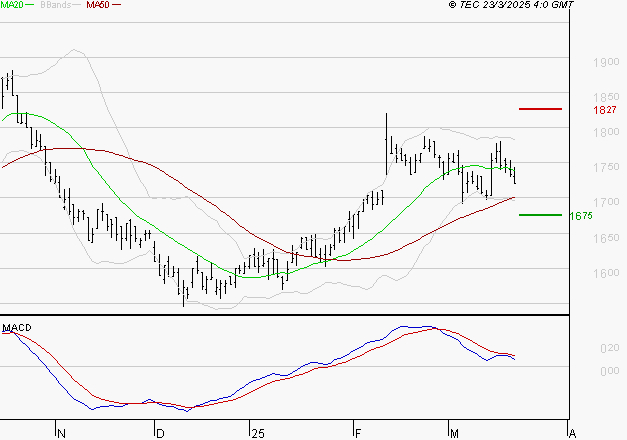Click the green 1675 support line
627x440 pixels.
[540, 215]
